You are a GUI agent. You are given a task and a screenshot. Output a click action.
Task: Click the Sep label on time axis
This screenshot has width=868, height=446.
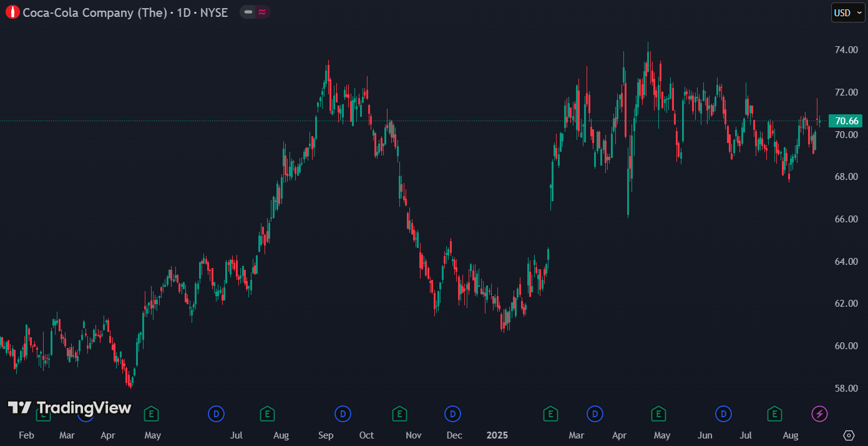coord(325,435)
